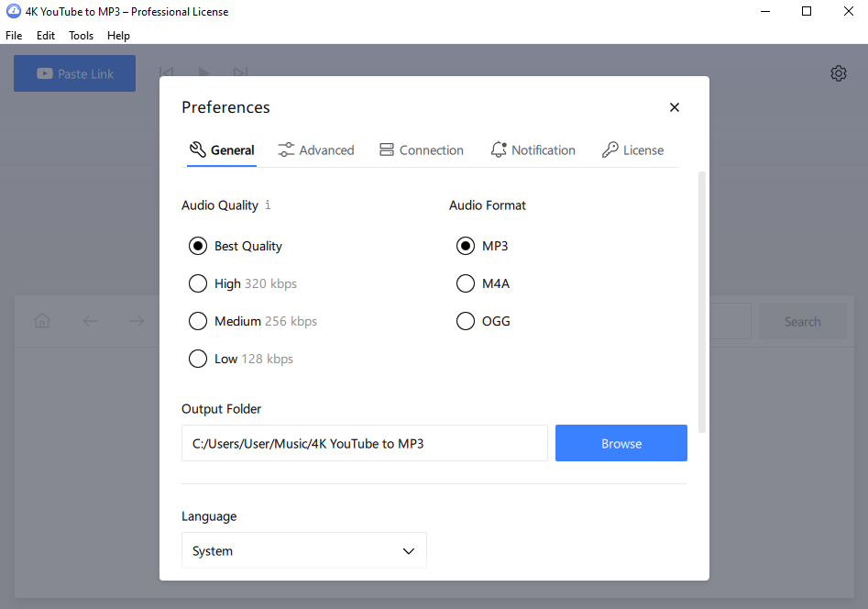This screenshot has height=609, width=868.
Task: Open the License tab
Action: (x=632, y=150)
